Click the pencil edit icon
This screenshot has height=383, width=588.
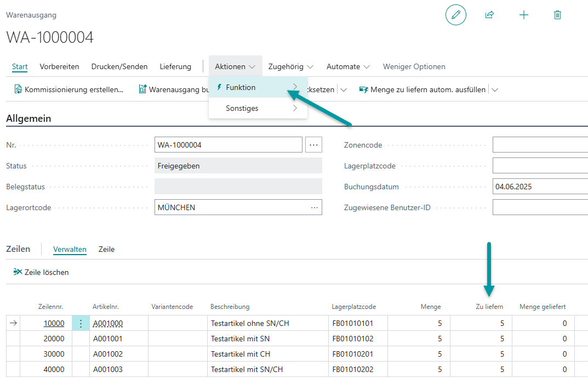pos(455,15)
